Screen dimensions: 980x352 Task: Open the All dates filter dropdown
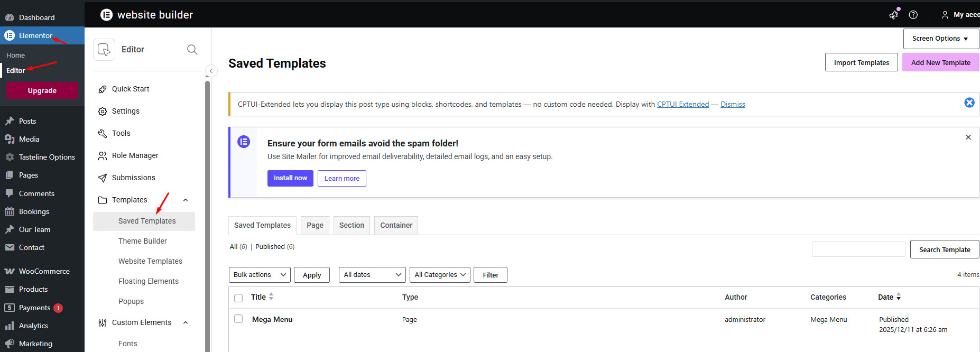pyautogui.click(x=372, y=275)
